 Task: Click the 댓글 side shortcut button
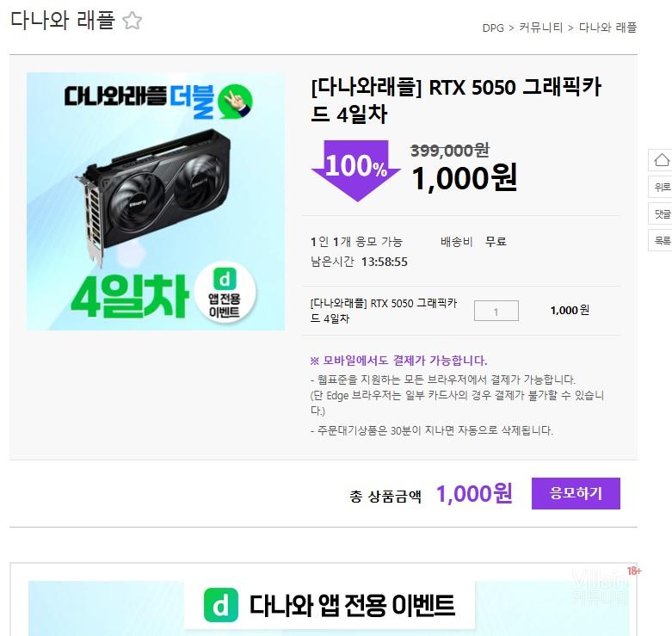coord(662,213)
